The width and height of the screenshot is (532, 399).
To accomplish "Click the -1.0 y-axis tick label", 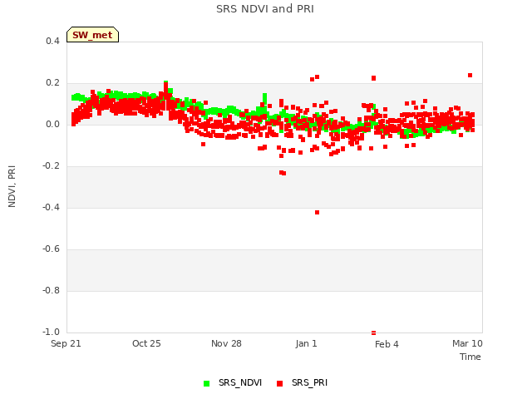I will point(51,332).
